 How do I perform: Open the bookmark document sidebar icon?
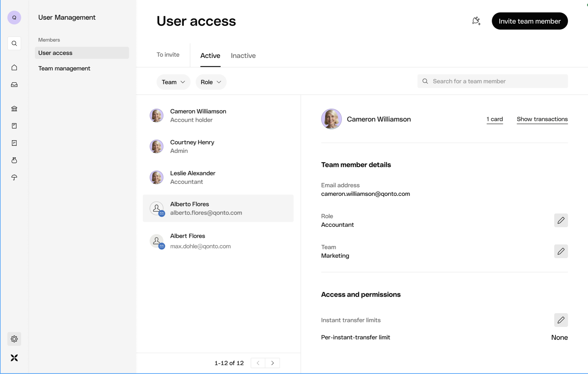(x=14, y=126)
